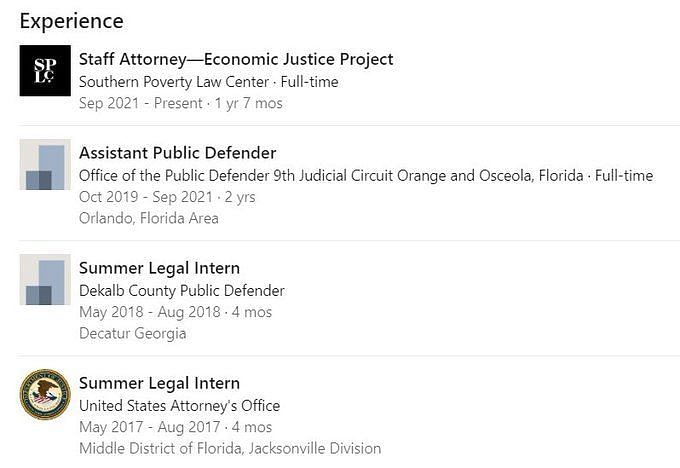Screen dimensions: 680x468
Task: Select Middle District of Florida, Jacksonville Division text
Action: pos(230,448)
